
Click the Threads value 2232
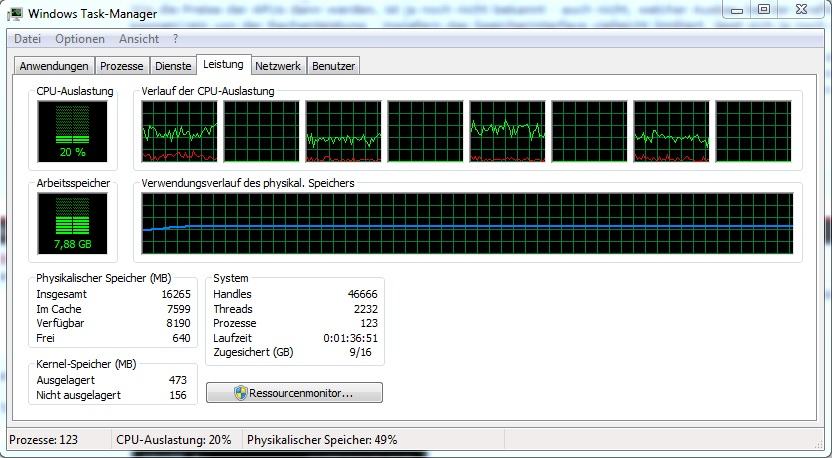366,309
